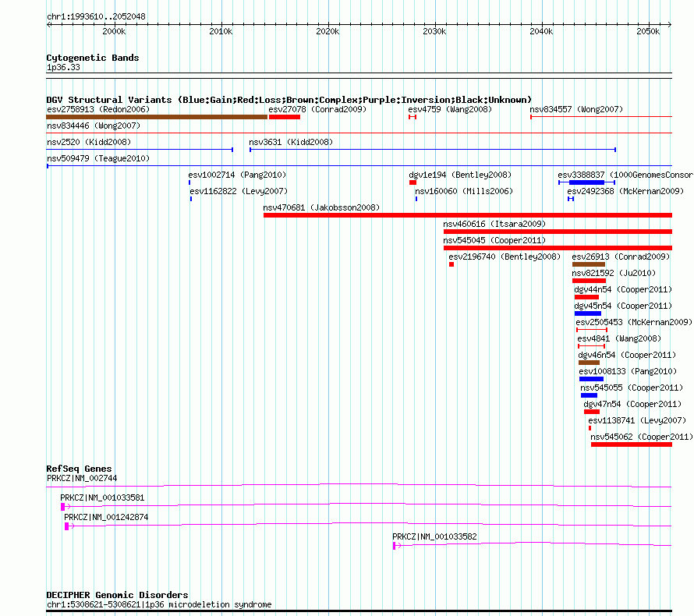Select the esv27078 red loss bar
Screen dimensions: 694x616
click(285, 117)
